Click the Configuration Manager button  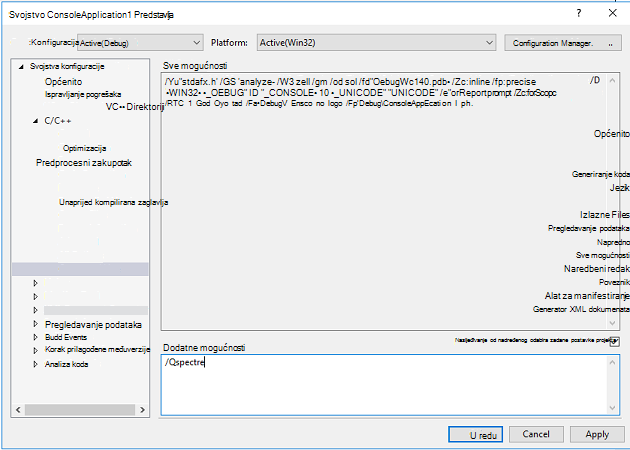pyautogui.click(x=562, y=43)
